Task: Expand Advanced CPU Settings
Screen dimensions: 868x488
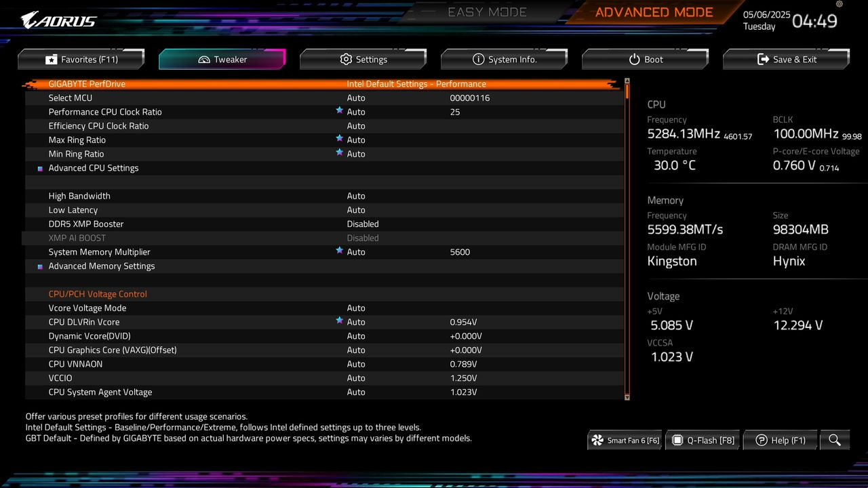Action: pyautogui.click(x=93, y=167)
